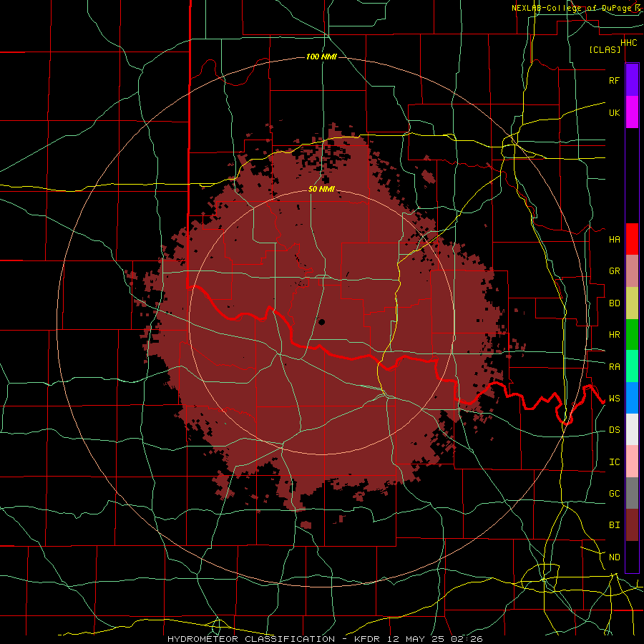Screen dimensions: 644x644
Task: Click the RA legend label
Action: pyautogui.click(x=614, y=367)
